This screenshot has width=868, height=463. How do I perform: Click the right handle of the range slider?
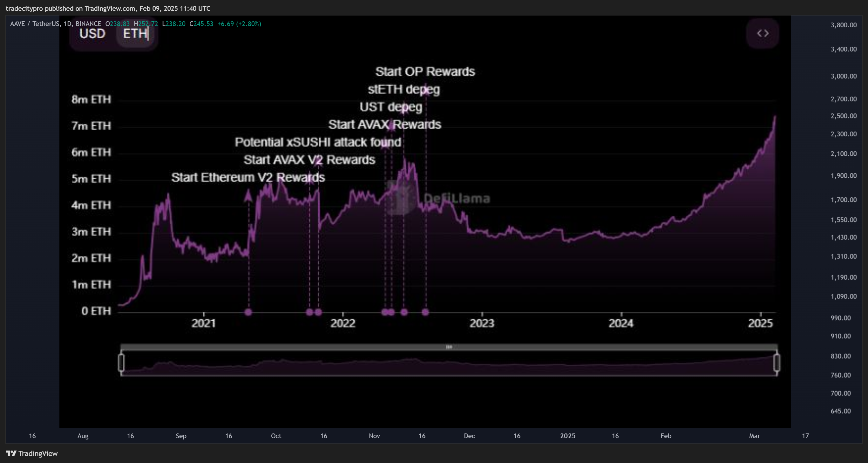(x=777, y=363)
